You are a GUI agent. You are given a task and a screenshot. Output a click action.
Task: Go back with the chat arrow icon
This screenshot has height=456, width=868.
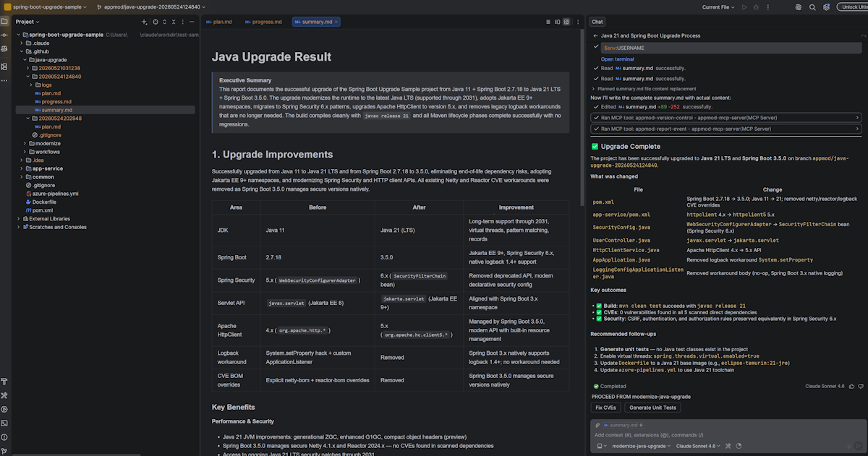coord(595,35)
